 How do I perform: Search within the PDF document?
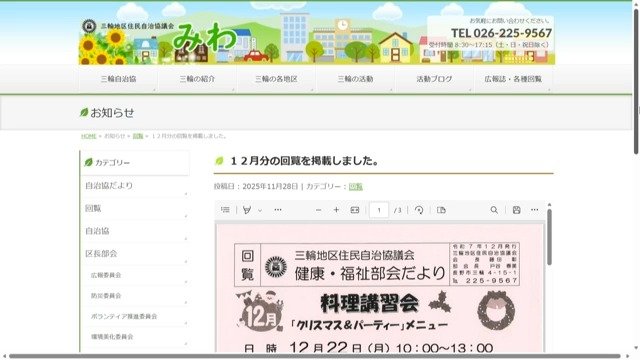click(x=494, y=210)
